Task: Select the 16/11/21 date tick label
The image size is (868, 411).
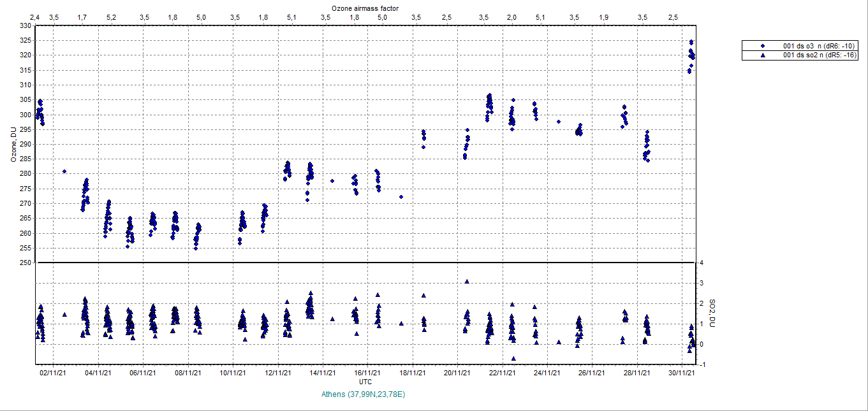Action: pyautogui.click(x=368, y=373)
